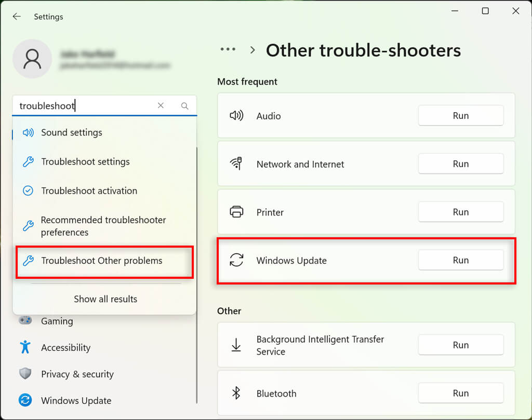Viewport: 532px width, 420px height.
Task: Click the Bluetooth troubleshooter icon
Action: (236, 393)
